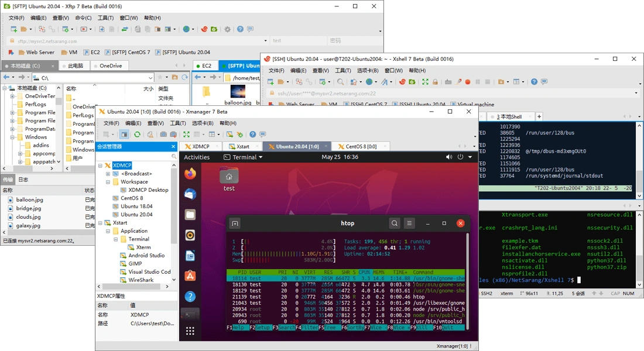
Task: Open the C:\ path dropdown in Xftp
Action: (150, 78)
